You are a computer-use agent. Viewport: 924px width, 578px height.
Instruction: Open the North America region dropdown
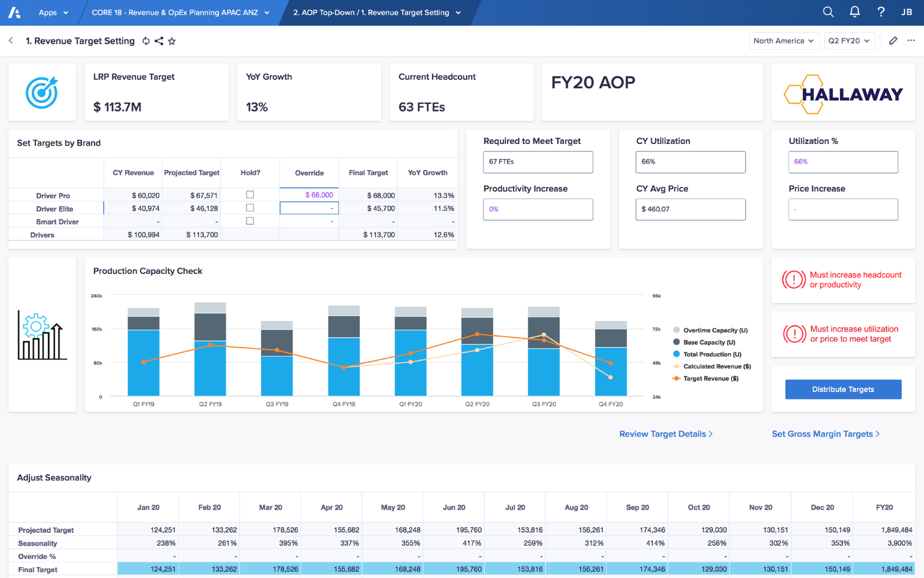click(x=784, y=40)
